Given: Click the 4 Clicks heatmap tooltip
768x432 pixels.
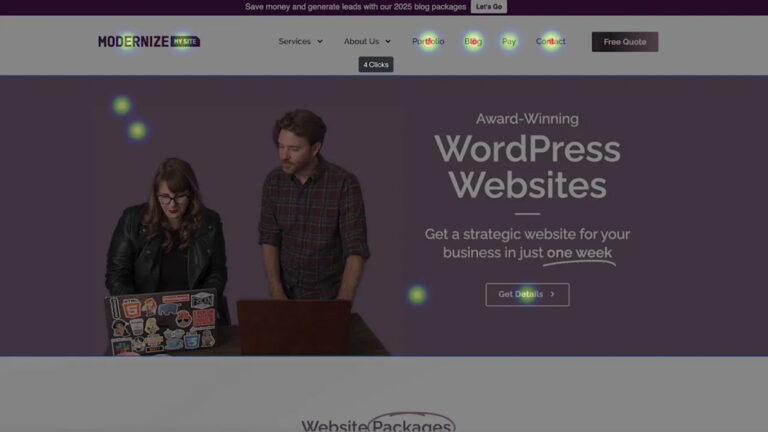Looking at the screenshot, I should 376,64.
